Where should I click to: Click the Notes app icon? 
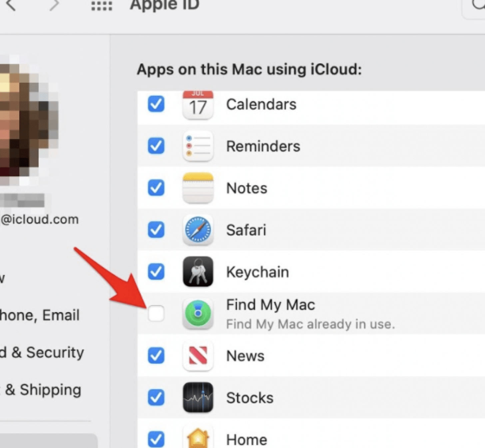[198, 188]
